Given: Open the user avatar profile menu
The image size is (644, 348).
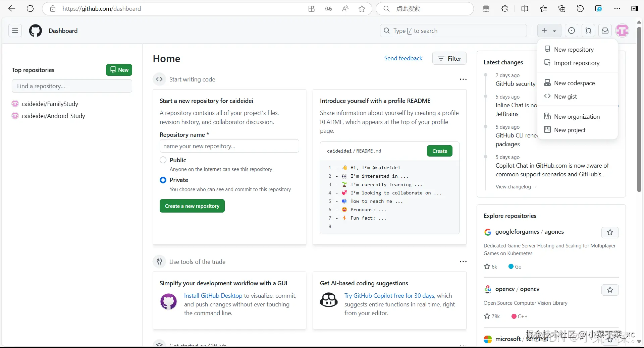Looking at the screenshot, I should point(622,31).
